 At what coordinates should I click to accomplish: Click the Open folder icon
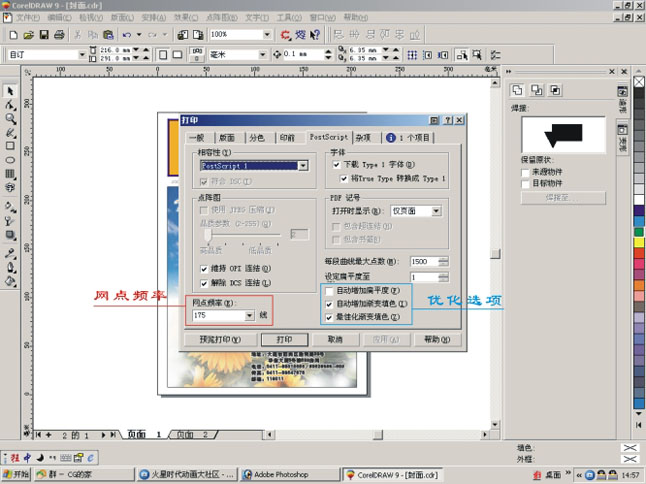coord(29,35)
